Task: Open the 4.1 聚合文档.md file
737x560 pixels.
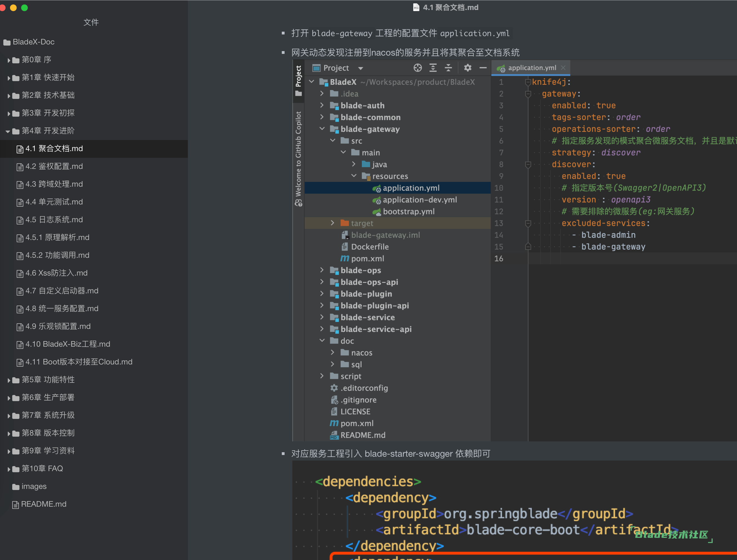Action: tap(94, 149)
